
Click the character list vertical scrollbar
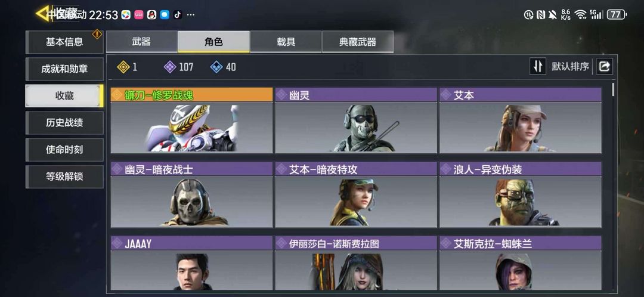point(613,89)
